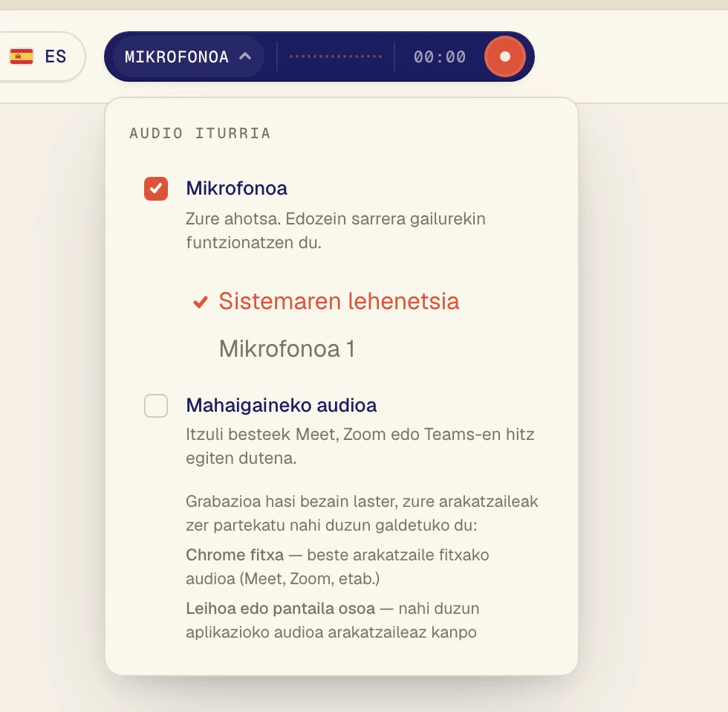Image resolution: width=728 pixels, height=712 pixels.
Task: Click the 'Leihoa edo pantaila osoa' text
Action: click(281, 609)
